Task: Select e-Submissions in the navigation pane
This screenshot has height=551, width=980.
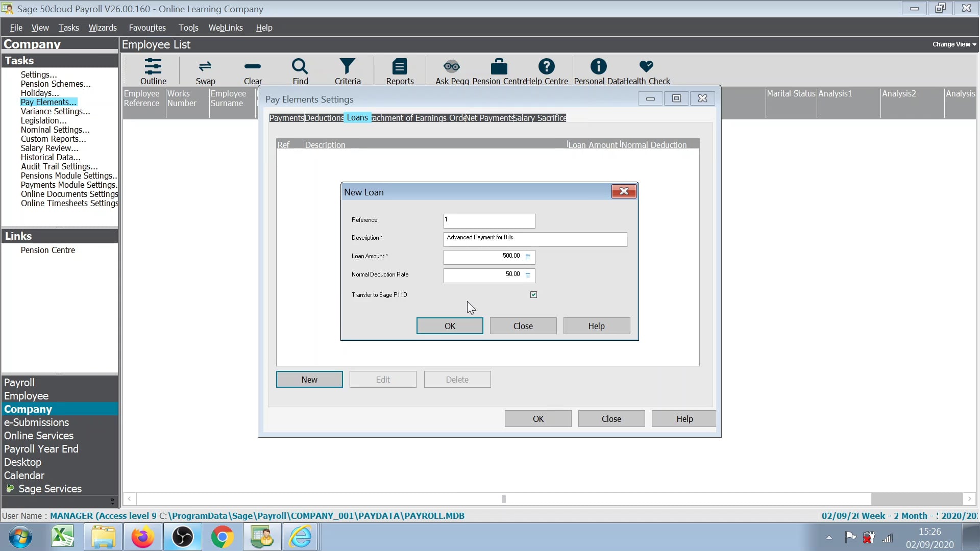Action: [x=36, y=422]
